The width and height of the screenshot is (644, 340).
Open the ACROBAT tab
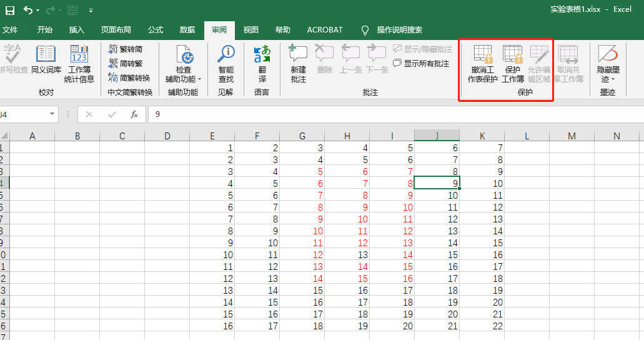325,29
